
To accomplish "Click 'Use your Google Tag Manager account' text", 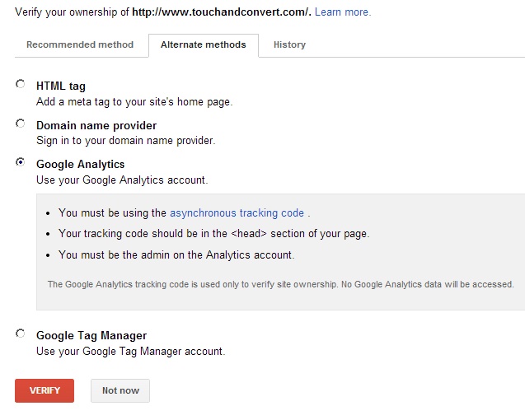I will [130, 352].
